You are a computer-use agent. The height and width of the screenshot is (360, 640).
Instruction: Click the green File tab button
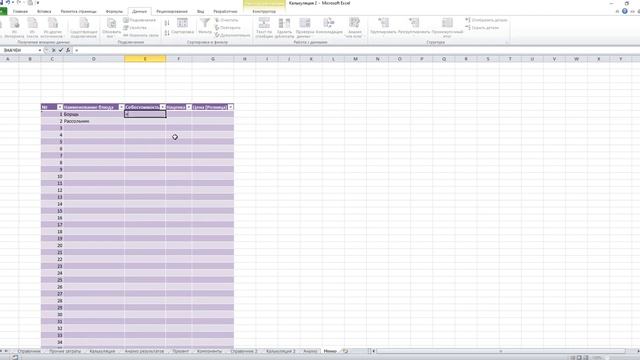(x=3, y=11)
